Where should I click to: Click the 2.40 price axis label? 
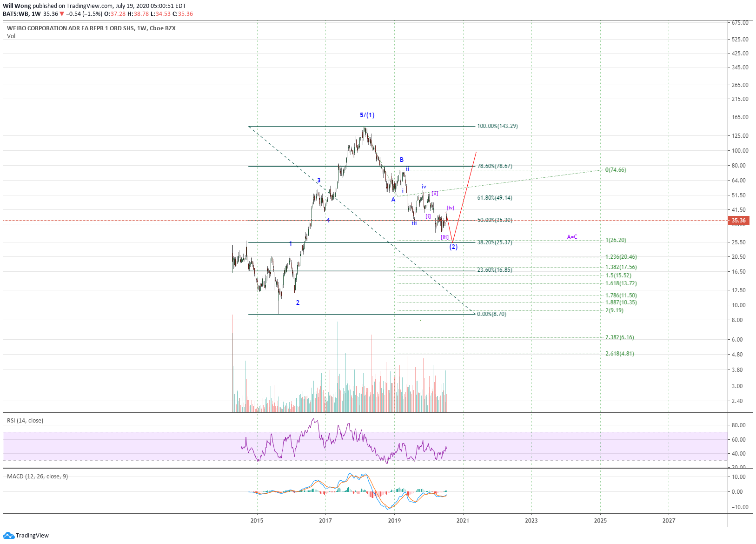tap(737, 401)
